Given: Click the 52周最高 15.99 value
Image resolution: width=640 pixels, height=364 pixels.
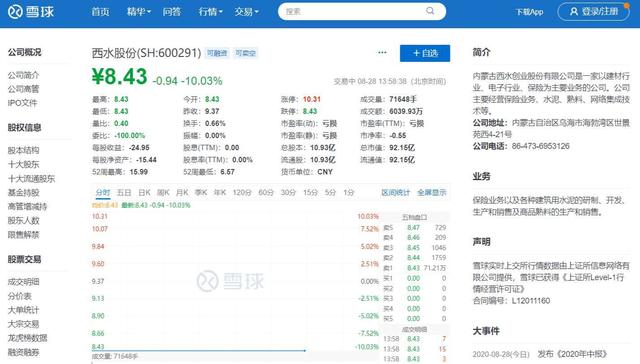Looking at the screenshot, I should [139, 172].
